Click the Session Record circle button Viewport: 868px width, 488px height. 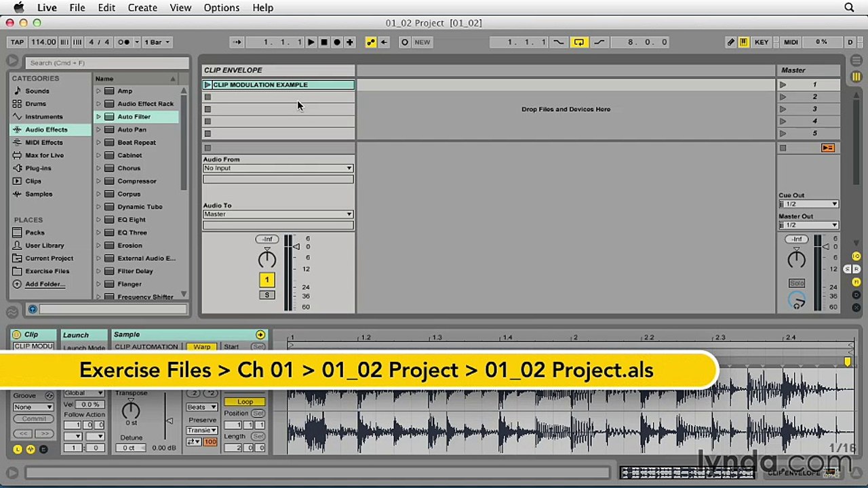(405, 42)
